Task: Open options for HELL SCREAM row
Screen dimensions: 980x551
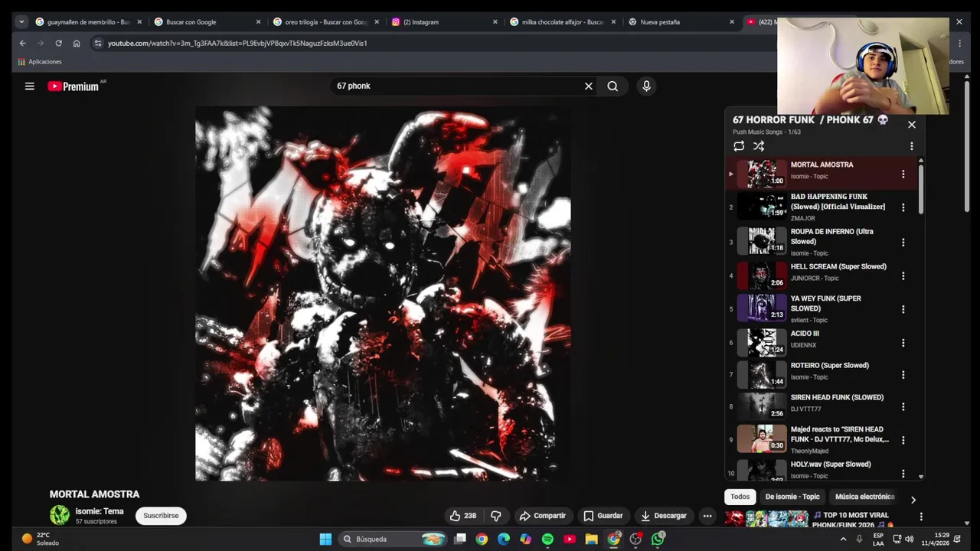Action: click(x=903, y=276)
